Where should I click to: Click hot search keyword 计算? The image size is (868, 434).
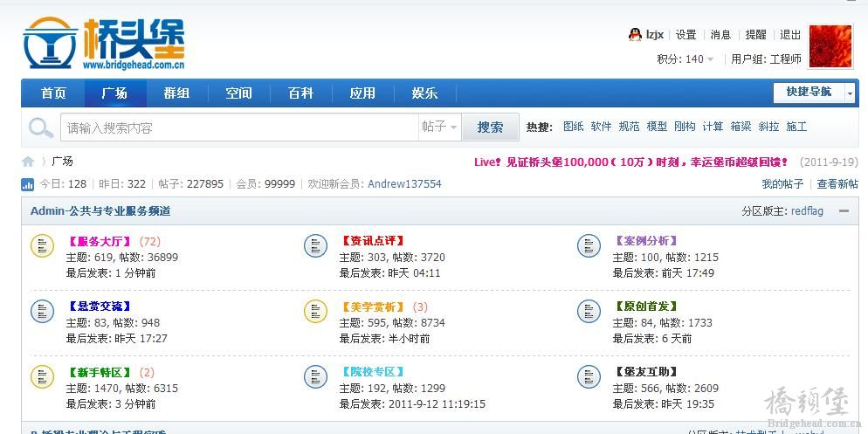tap(713, 127)
